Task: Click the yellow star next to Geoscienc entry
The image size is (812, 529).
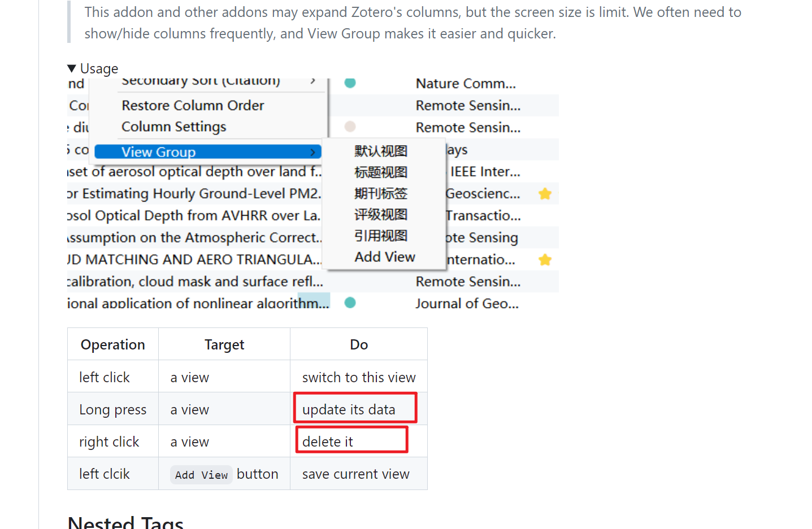Action: (x=545, y=193)
